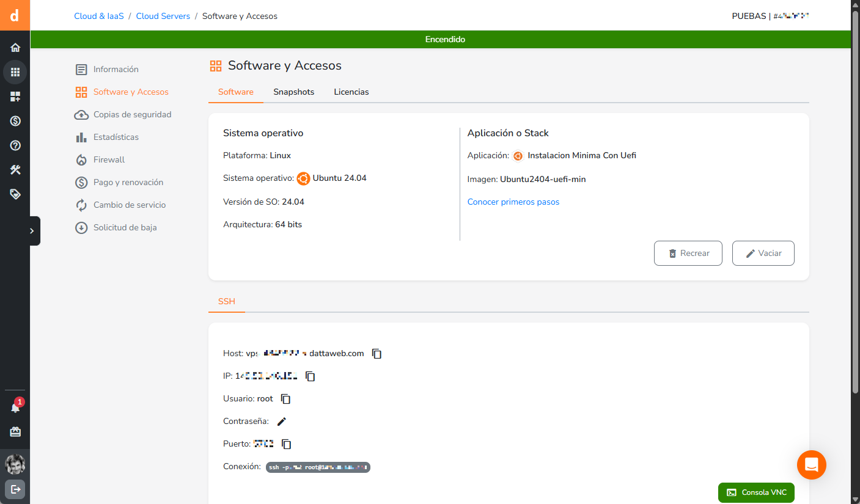Image resolution: width=860 pixels, height=504 pixels.
Task: Edit the Contraseña with pencil icon
Action: [282, 422]
